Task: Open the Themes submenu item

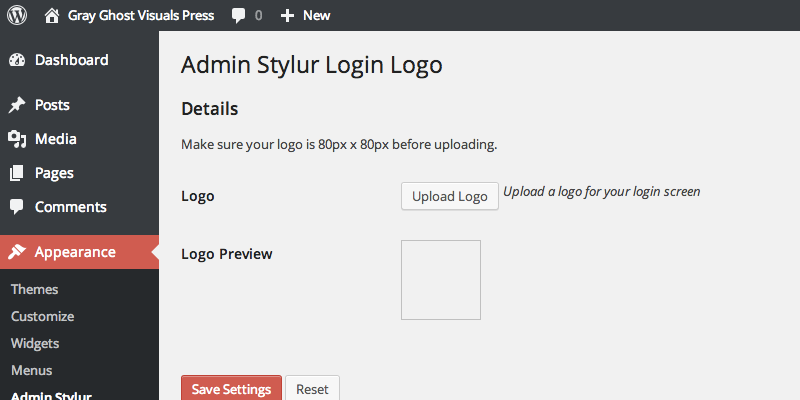Action: pyautogui.click(x=35, y=289)
